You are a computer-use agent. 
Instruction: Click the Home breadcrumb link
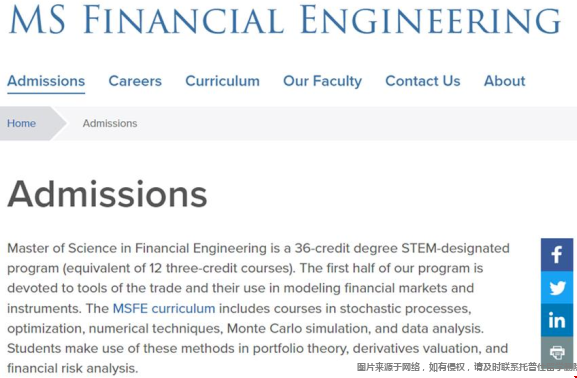(21, 123)
